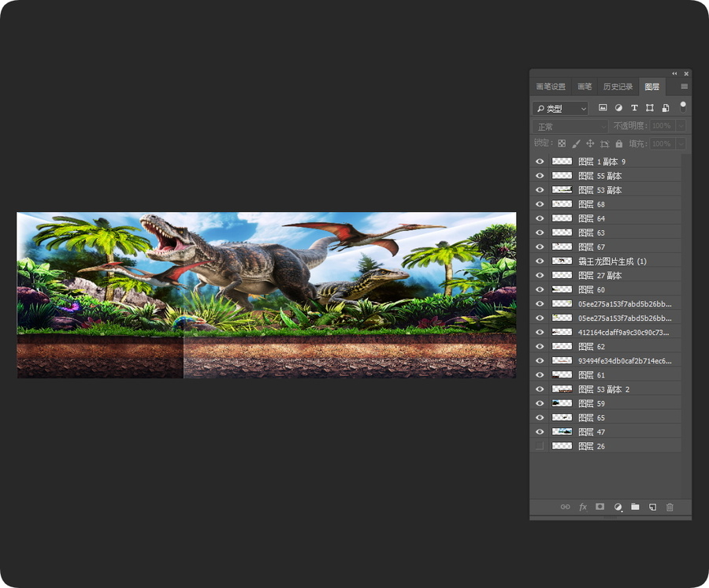
Task: Lock artboard nesting icon
Action: pyautogui.click(x=604, y=143)
